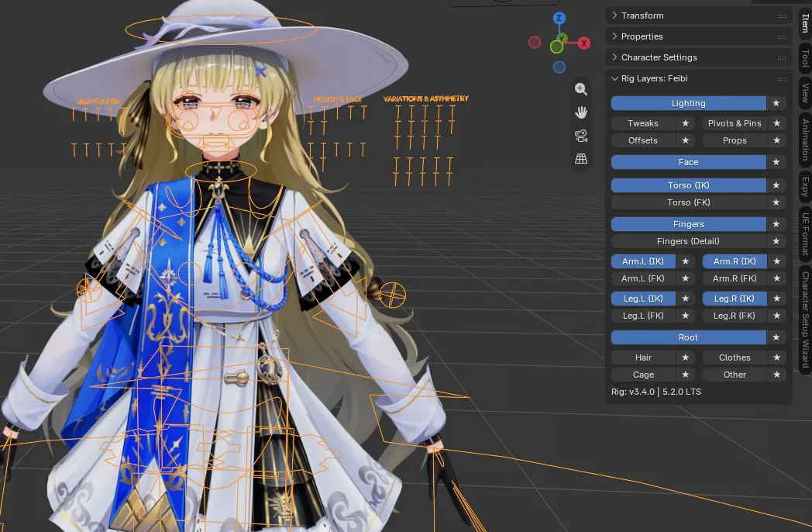The height and width of the screenshot is (532, 812).
Task: Star the Arm.L (IK) layer
Action: click(685, 261)
